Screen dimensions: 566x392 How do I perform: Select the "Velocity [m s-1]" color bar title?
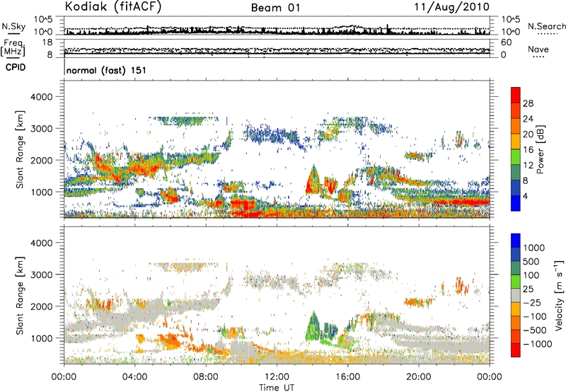pyautogui.click(x=559, y=295)
